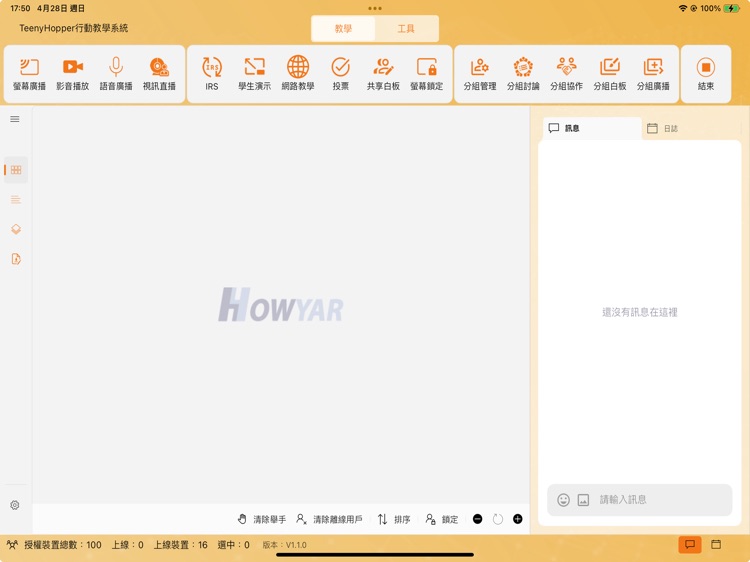This screenshot has height=562, width=750.
Task: Open the emoji picker in chat
Action: [x=563, y=500]
